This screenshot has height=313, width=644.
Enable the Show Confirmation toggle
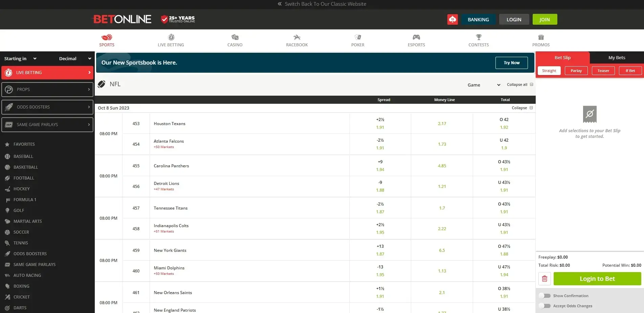tap(545, 295)
